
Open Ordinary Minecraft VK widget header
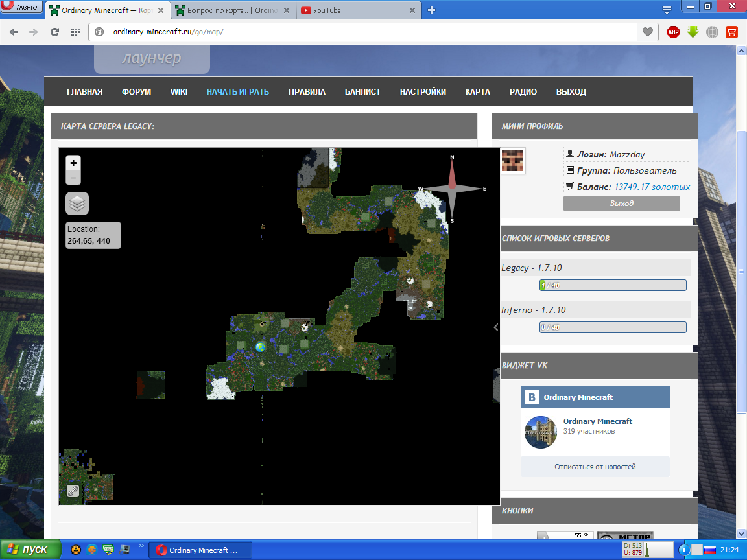(x=595, y=397)
